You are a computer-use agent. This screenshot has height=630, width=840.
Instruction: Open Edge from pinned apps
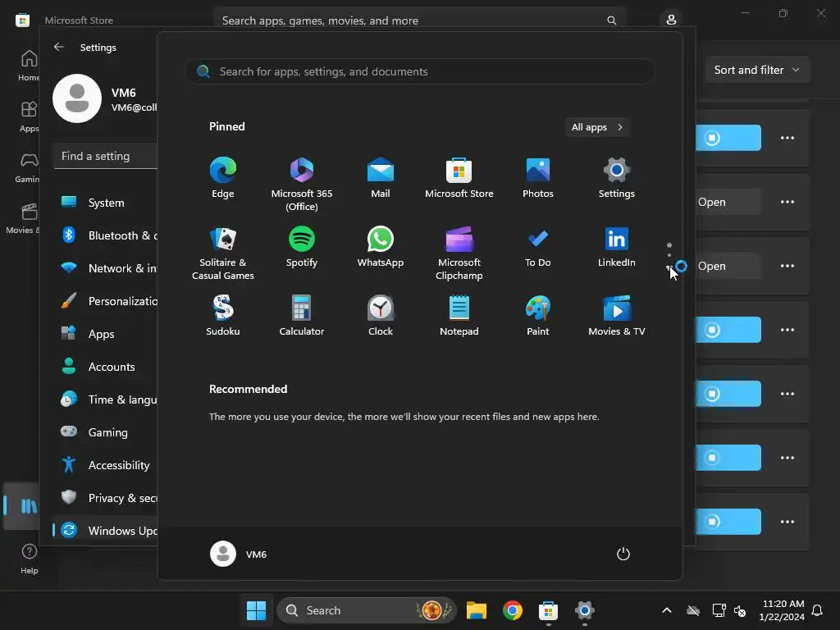[223, 178]
